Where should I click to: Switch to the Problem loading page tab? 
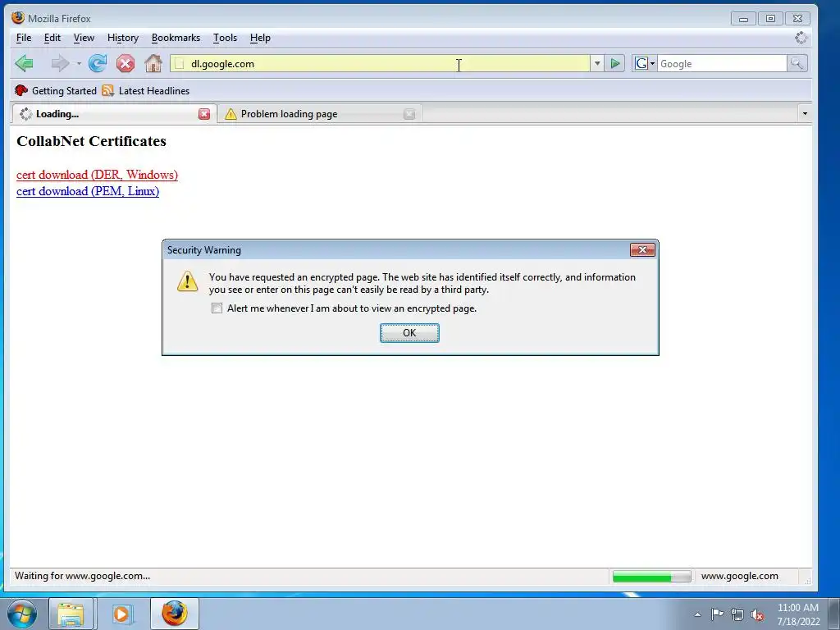tap(319, 113)
